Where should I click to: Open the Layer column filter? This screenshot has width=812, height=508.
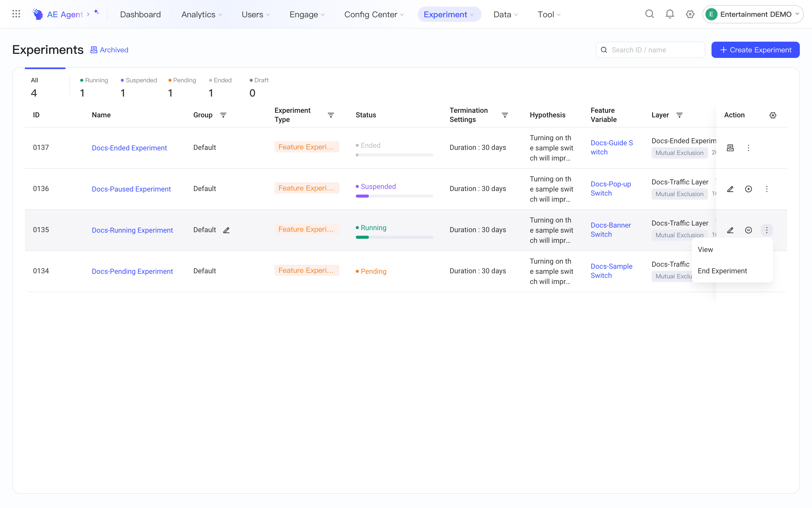[x=680, y=115]
